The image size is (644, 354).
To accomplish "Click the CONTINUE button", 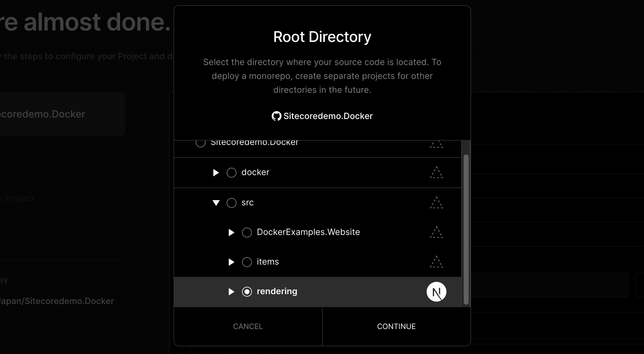I will pyautogui.click(x=396, y=326).
